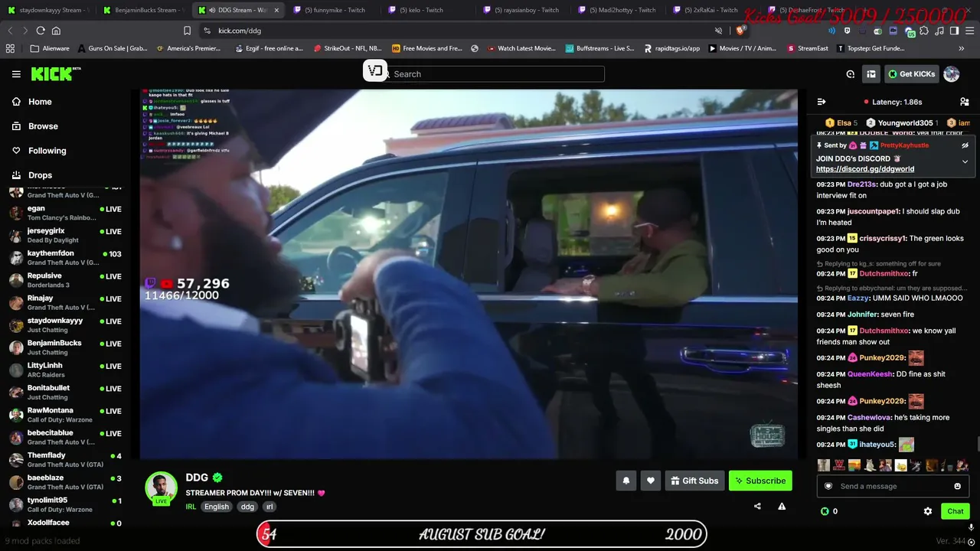
Task: Open the StreamEast bookmark
Action: 807,48
